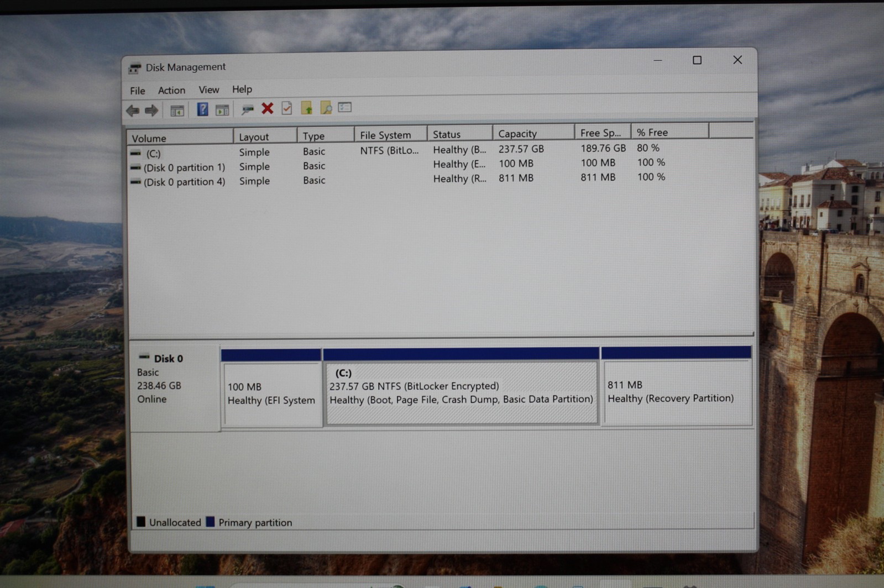Viewport: 884px width, 588px height.
Task: Click the red X delete icon
Action: (268, 108)
